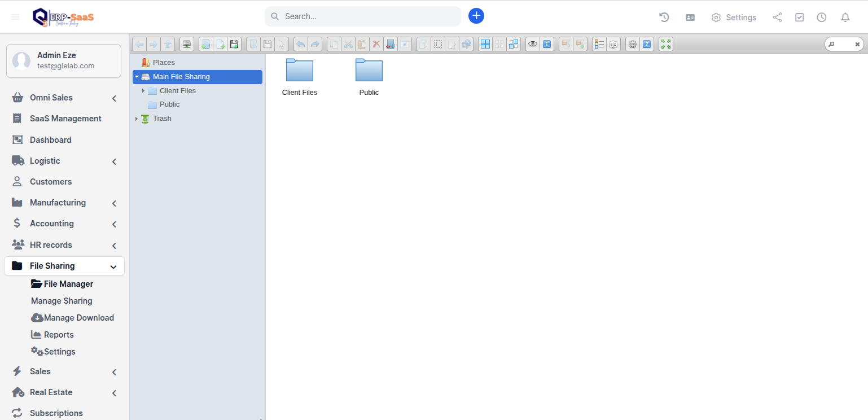
Task: Open the Get Info toolbar icon
Action: pyautogui.click(x=546, y=44)
